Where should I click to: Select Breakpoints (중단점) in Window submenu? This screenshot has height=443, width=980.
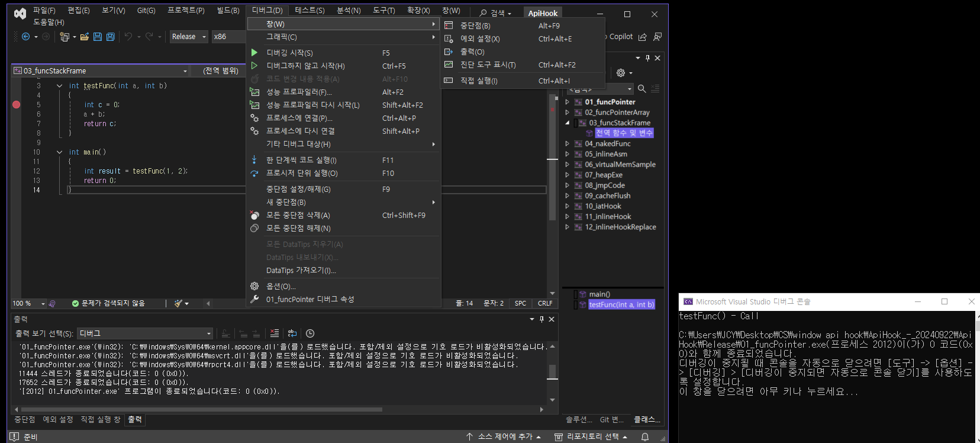[x=523, y=26]
